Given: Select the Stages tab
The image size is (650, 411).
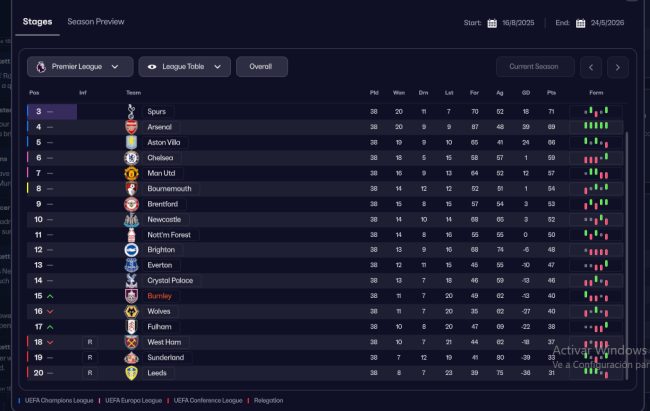Looking at the screenshot, I should tap(38, 21).
